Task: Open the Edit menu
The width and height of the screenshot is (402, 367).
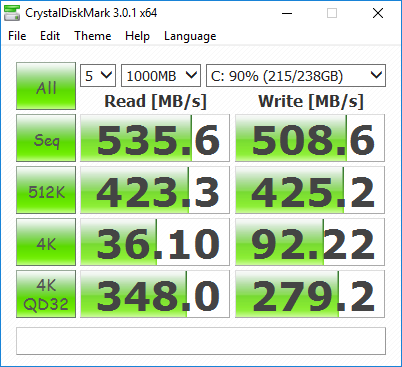Action: pyautogui.click(x=50, y=36)
